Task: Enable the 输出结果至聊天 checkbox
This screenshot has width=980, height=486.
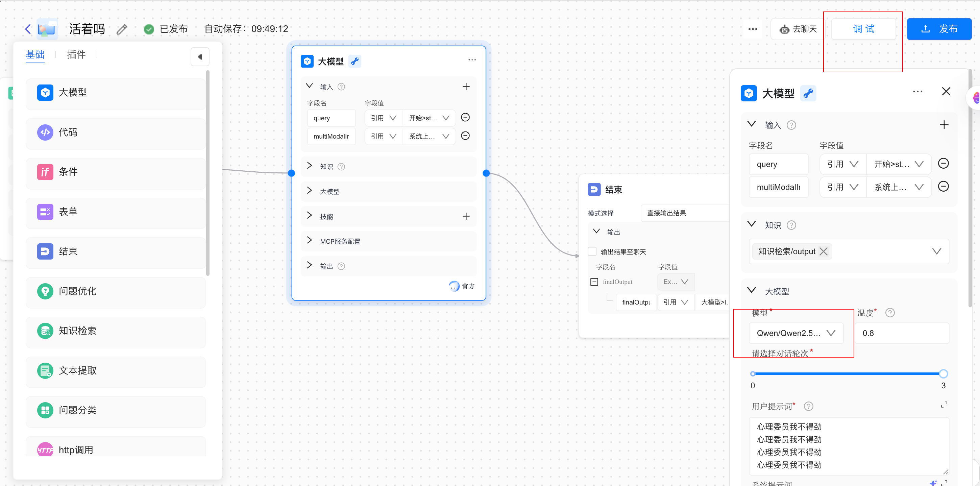Action: click(592, 251)
